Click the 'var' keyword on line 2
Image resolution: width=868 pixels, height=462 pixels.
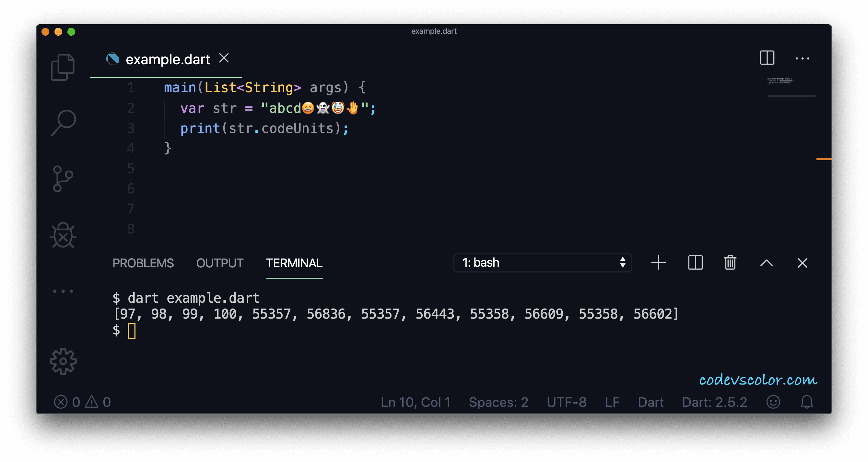(x=192, y=108)
